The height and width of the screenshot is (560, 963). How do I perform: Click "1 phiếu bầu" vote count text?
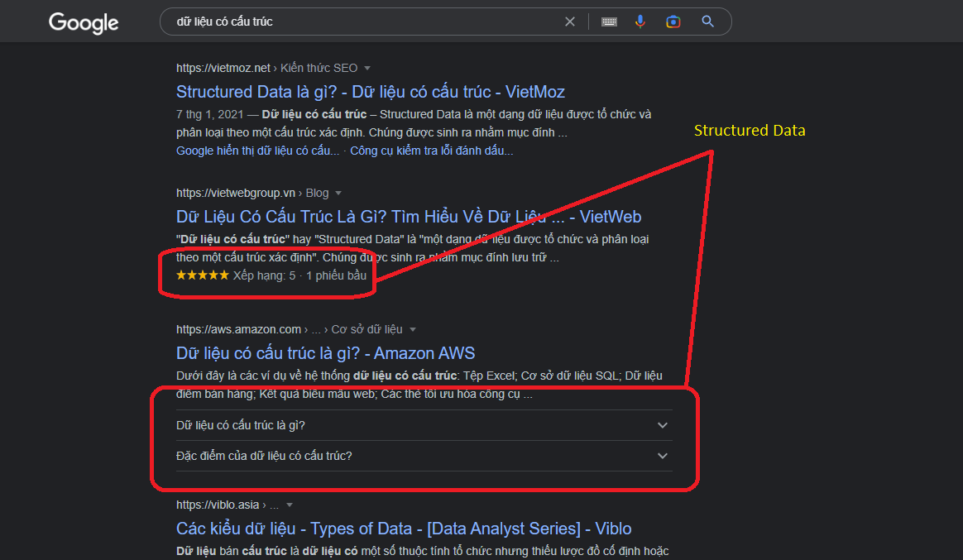[x=336, y=275]
